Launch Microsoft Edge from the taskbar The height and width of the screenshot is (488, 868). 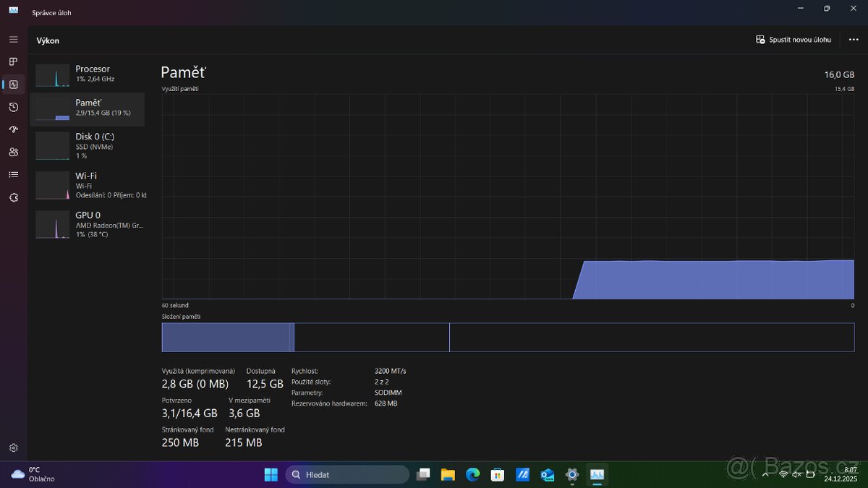(472, 474)
